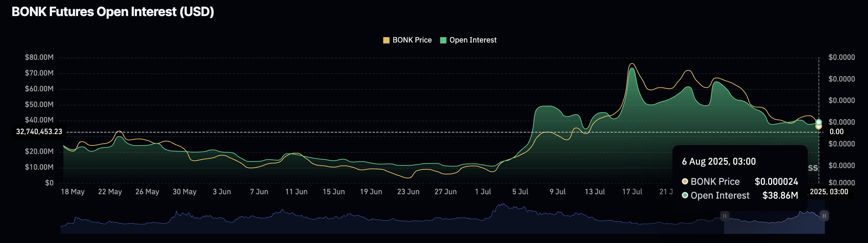
Task: Click the crosshair value label 32,740,453.23
Action: pos(39,132)
